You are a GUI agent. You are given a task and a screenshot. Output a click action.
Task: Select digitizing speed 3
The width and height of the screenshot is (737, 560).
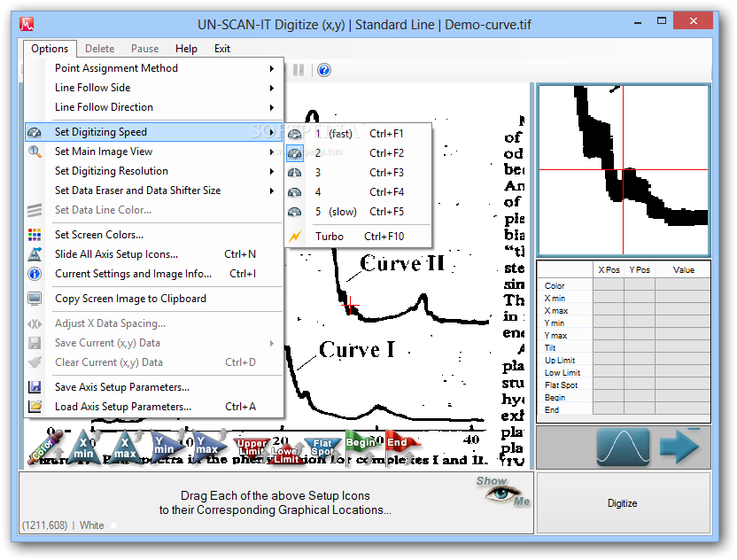pos(358,173)
